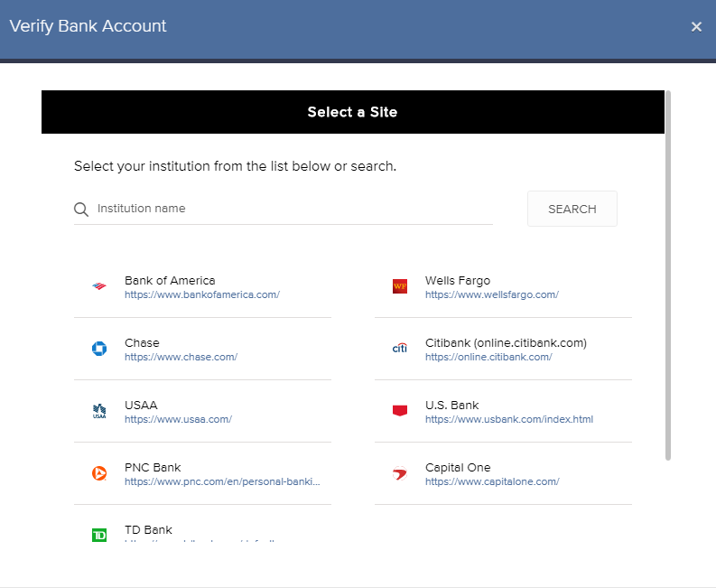Open the online.citibank.com link
Image resolution: width=716 pixels, height=588 pixels.
(x=488, y=357)
